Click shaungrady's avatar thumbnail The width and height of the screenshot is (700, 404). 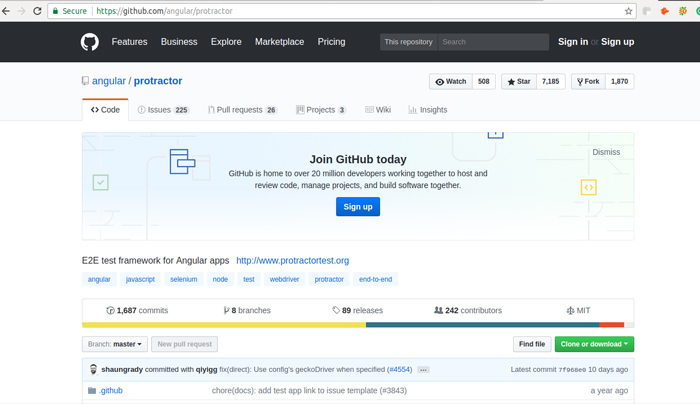pos(93,369)
